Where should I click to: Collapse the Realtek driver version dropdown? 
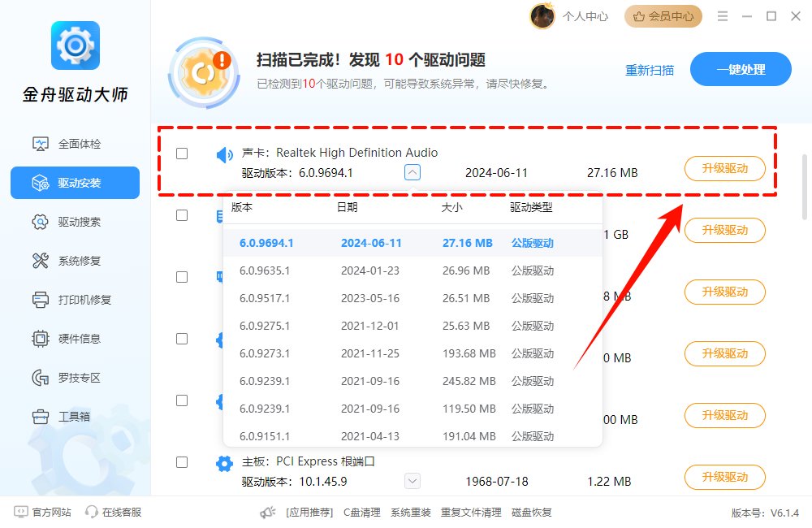pyautogui.click(x=412, y=172)
